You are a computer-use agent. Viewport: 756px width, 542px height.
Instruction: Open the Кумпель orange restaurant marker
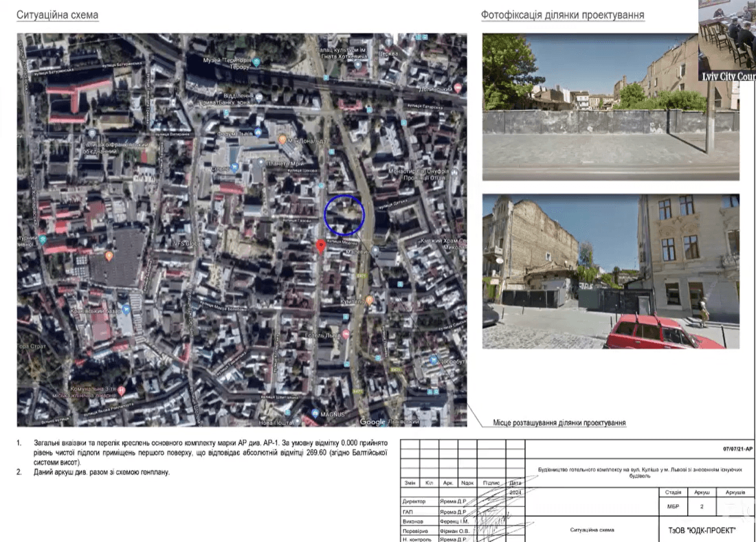tap(369, 300)
